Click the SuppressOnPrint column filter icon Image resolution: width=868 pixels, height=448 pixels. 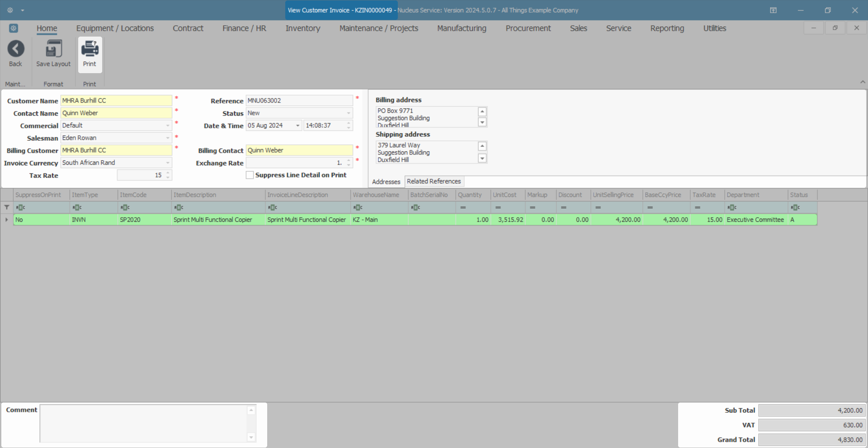pyautogui.click(x=20, y=207)
